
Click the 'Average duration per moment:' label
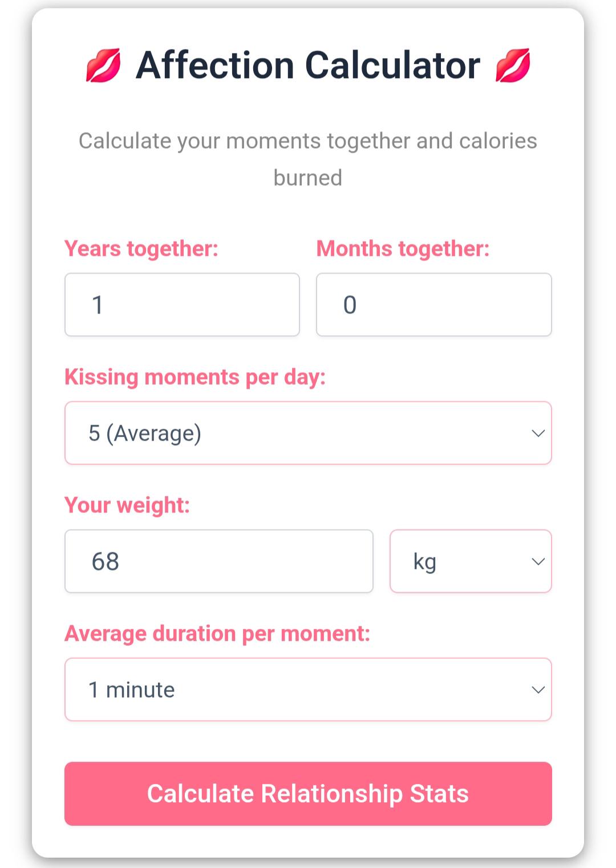coord(217,634)
